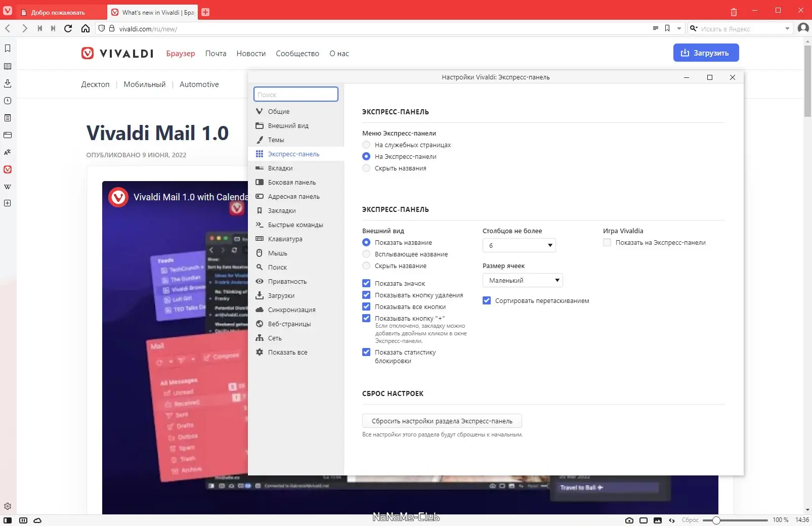Select the "Скрыть название" radio option
Viewport: 812px width, 526px height.
pos(366,266)
